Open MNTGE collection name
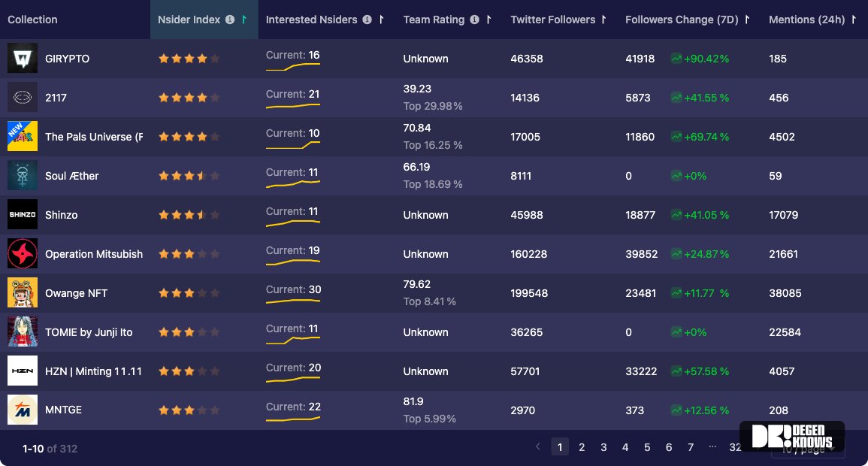 63,410
